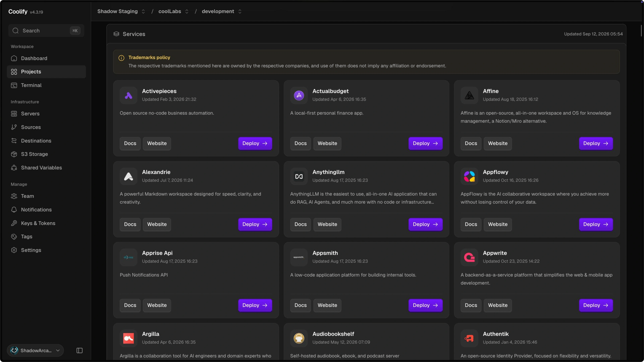This screenshot has width=644, height=362.
Task: Click the Alexandrie logo icon
Action: click(x=128, y=176)
